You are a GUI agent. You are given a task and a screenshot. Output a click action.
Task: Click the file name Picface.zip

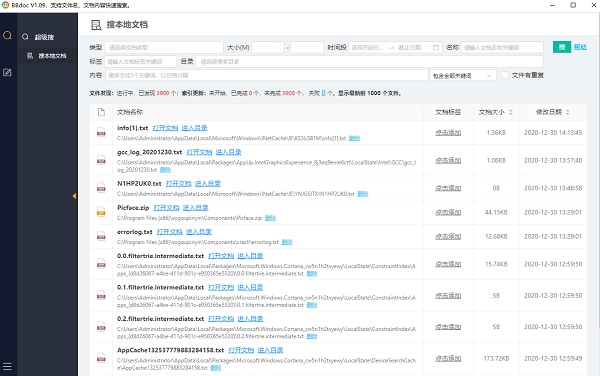pyautogui.click(x=133, y=208)
